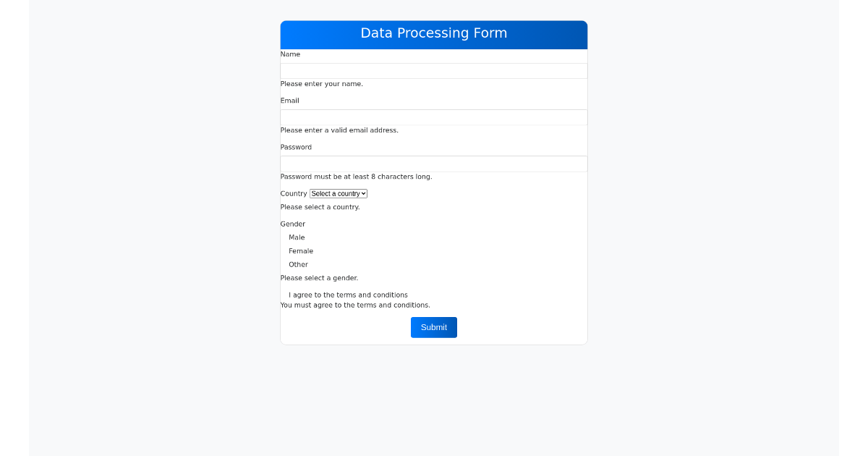
Task: Click the Password entry field
Action: coord(433,163)
